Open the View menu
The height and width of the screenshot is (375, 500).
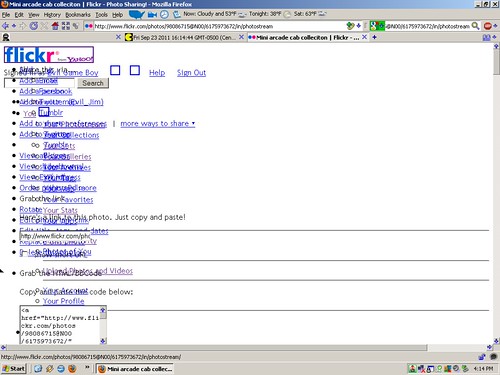pos(34,15)
